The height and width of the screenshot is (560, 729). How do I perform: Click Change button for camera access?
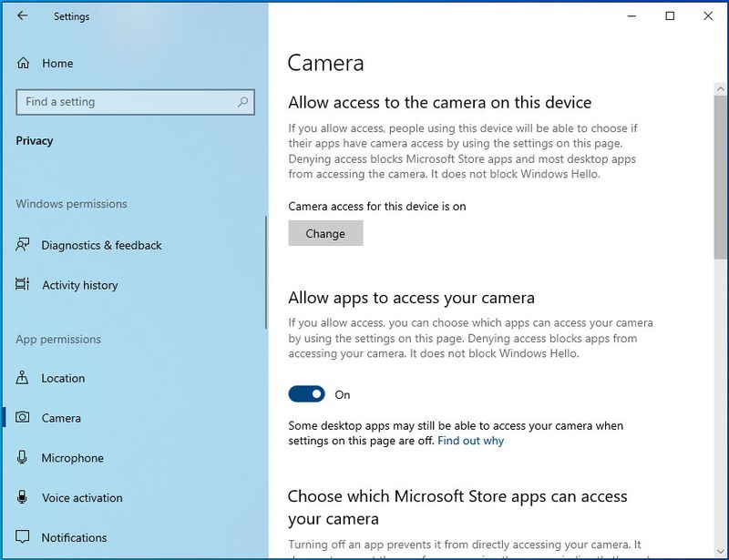pos(325,233)
